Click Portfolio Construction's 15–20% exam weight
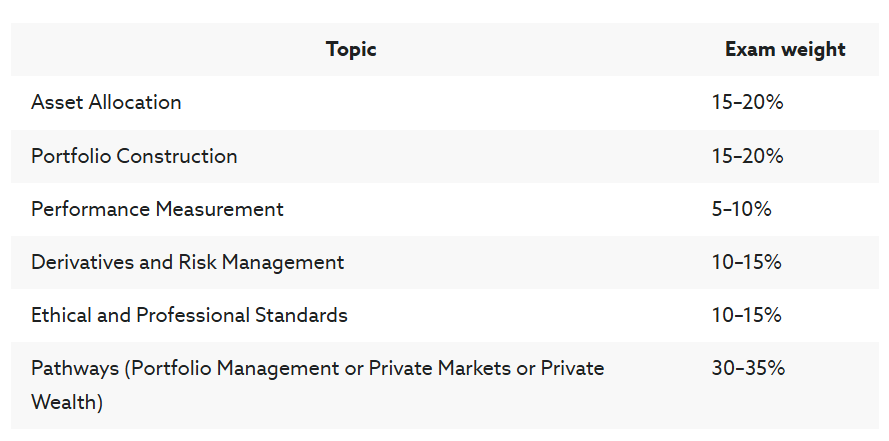Image resolution: width=889 pixels, height=441 pixels. pos(747,156)
